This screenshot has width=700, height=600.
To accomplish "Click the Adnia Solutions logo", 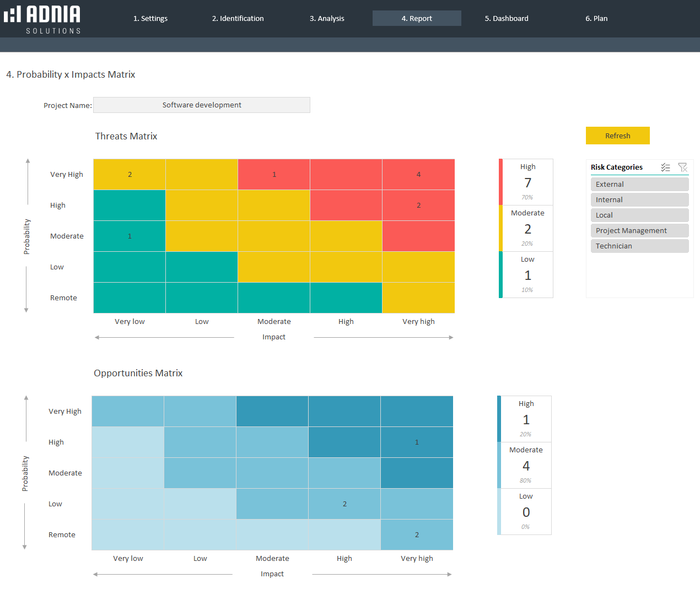I will (42, 19).
